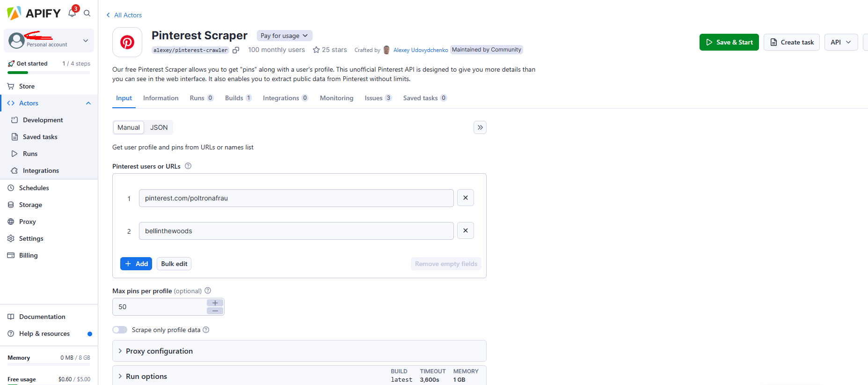Add a new Pinterest user field
This screenshot has height=385, width=868.
point(136,264)
